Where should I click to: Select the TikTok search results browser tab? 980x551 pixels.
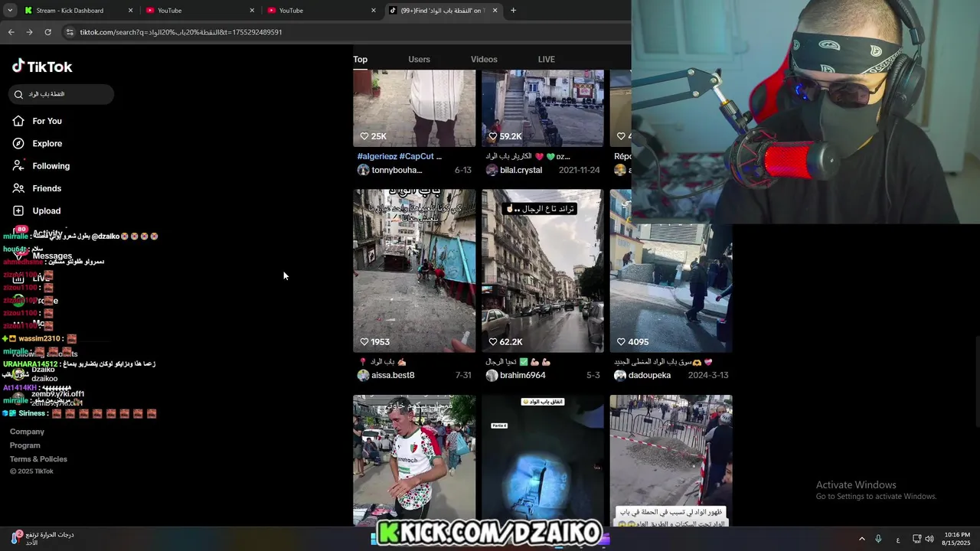[x=444, y=11]
